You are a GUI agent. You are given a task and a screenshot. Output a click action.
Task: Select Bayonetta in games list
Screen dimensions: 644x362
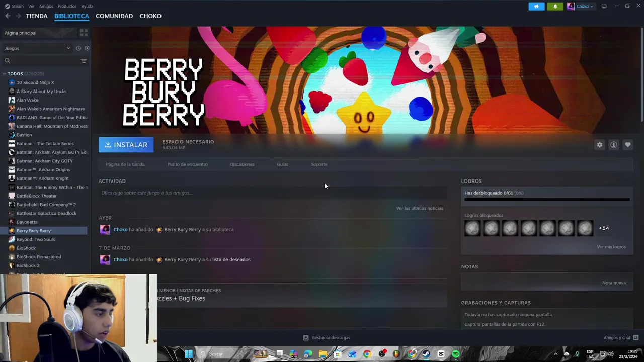click(45, 222)
